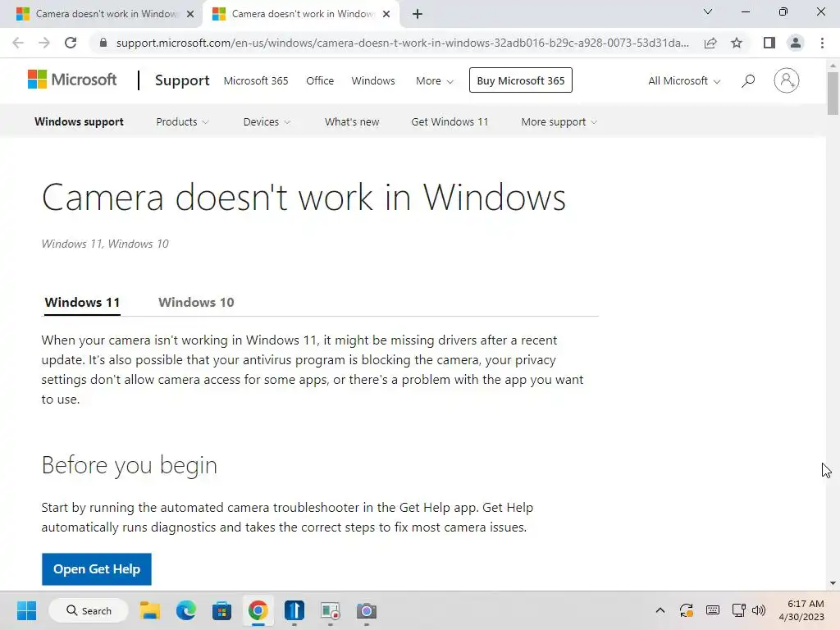
Task: Open the Chrome three-dot menu
Action: pyautogui.click(x=822, y=43)
